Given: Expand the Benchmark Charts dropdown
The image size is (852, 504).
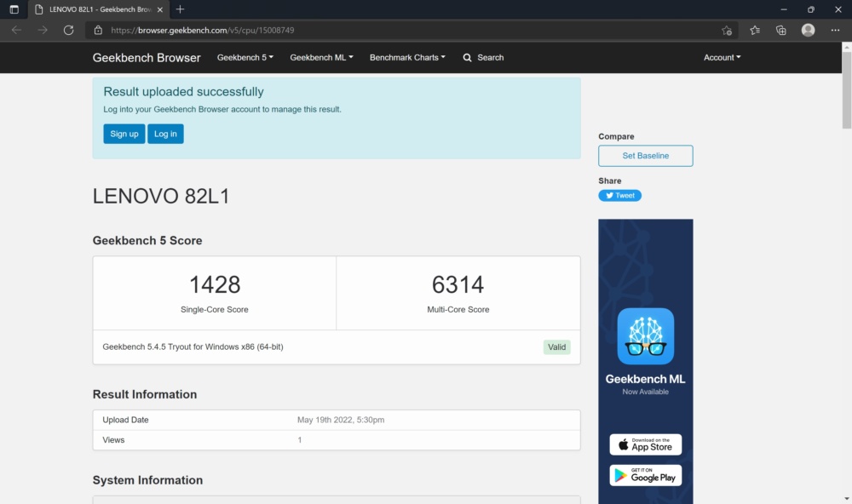Looking at the screenshot, I should (407, 58).
